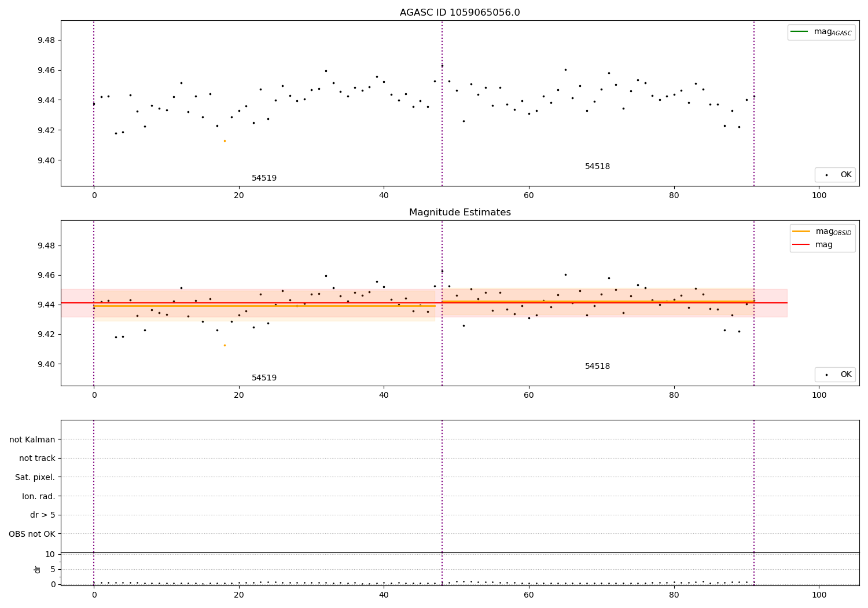Click the '54519' label in the top plot
The height and width of the screenshot is (608, 868).
pyautogui.click(x=264, y=178)
